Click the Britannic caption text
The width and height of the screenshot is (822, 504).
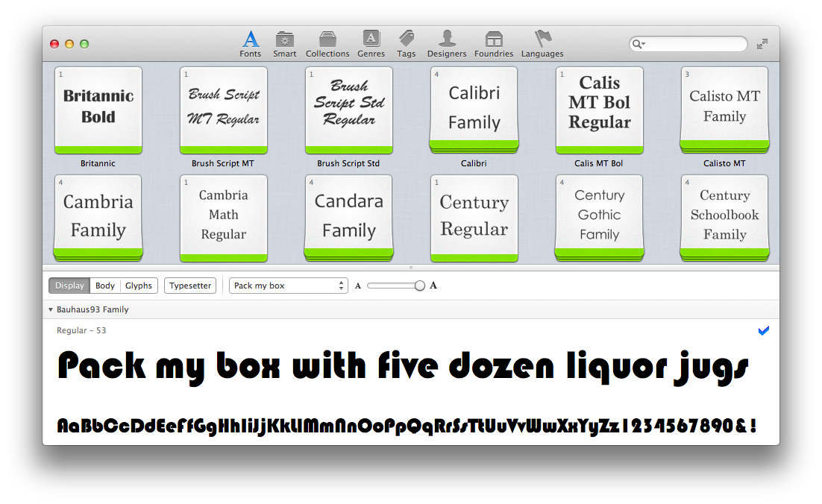98,163
